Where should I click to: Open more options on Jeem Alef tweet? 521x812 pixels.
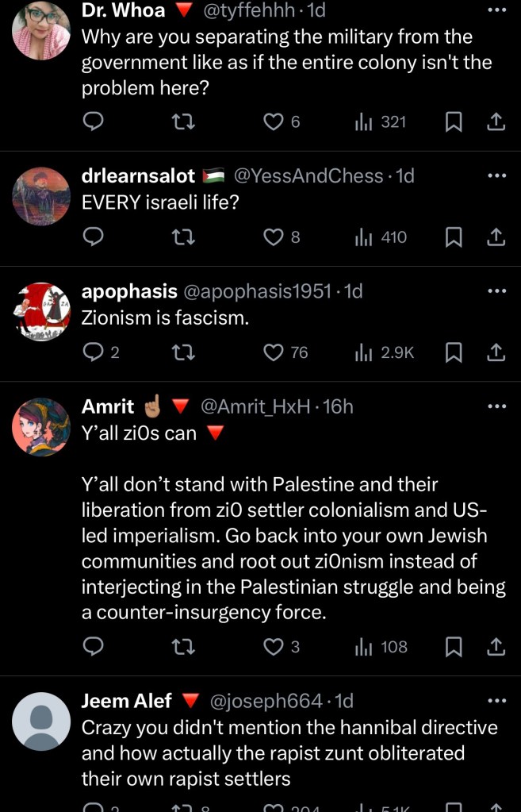pyautogui.click(x=496, y=701)
